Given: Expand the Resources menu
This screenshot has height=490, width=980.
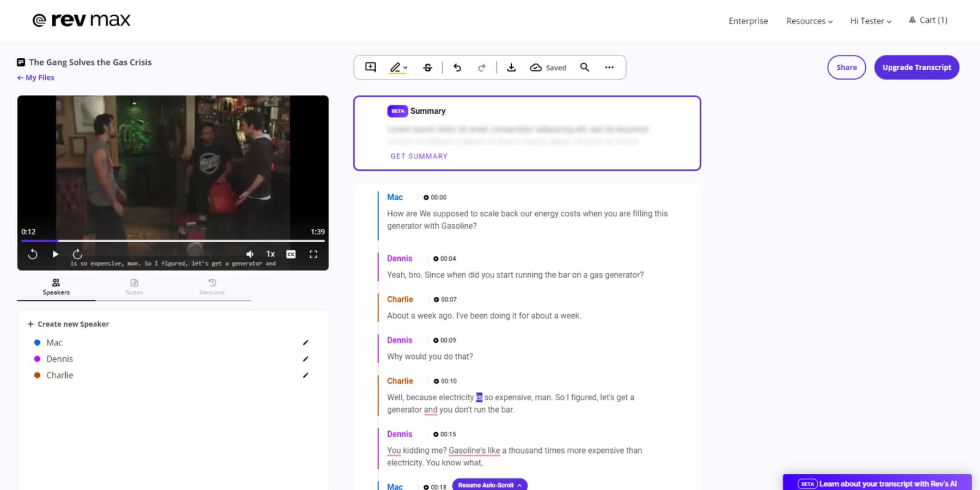Looking at the screenshot, I should click(809, 21).
